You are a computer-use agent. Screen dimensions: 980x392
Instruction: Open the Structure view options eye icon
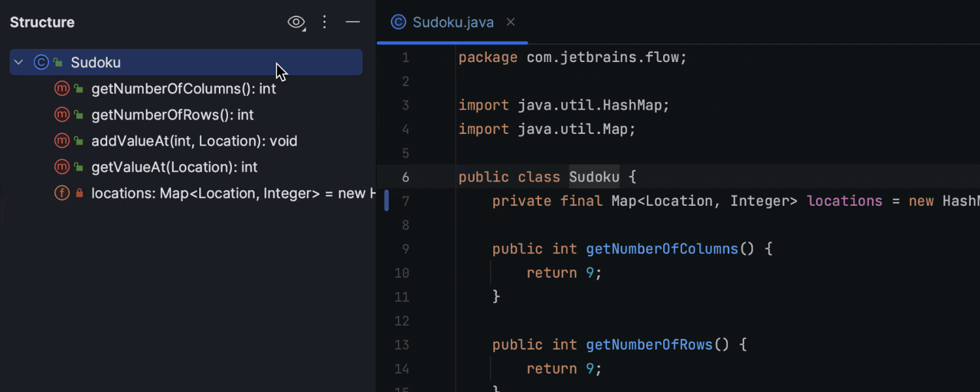point(296,22)
